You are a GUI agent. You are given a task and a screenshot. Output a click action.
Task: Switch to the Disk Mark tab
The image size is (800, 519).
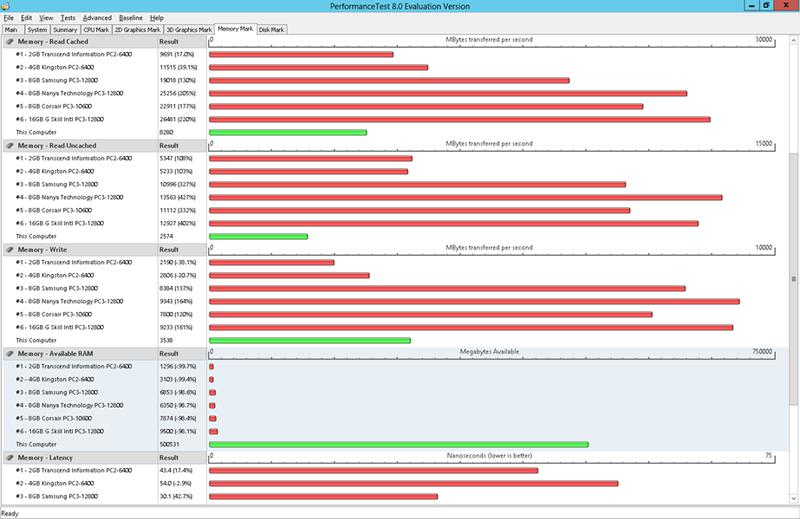click(271, 30)
